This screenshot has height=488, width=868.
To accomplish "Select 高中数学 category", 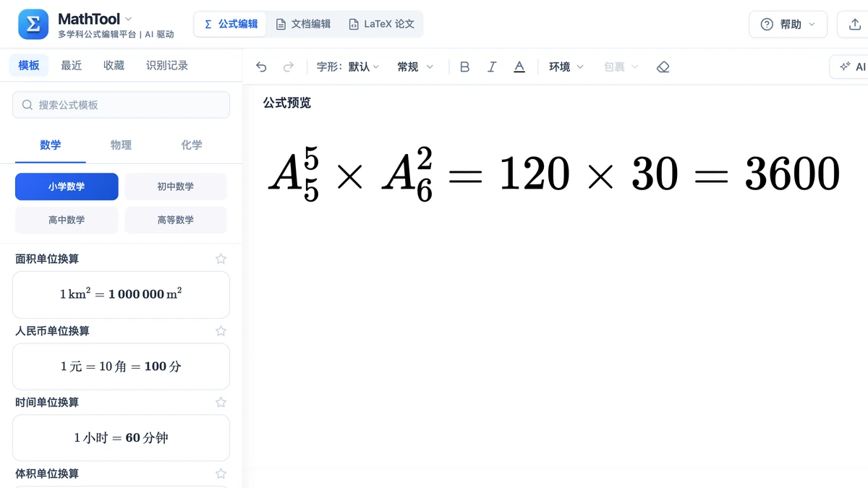I will pyautogui.click(x=67, y=220).
